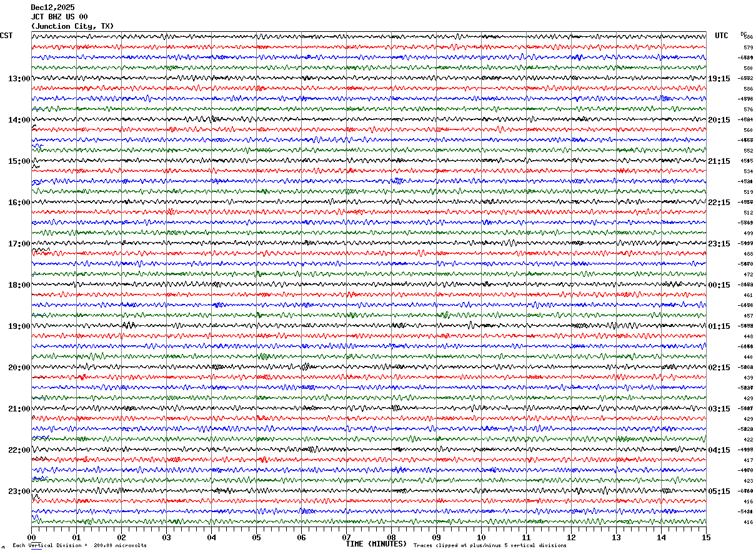
Task: Select the 18:00 CST time label
Action: [19, 285]
